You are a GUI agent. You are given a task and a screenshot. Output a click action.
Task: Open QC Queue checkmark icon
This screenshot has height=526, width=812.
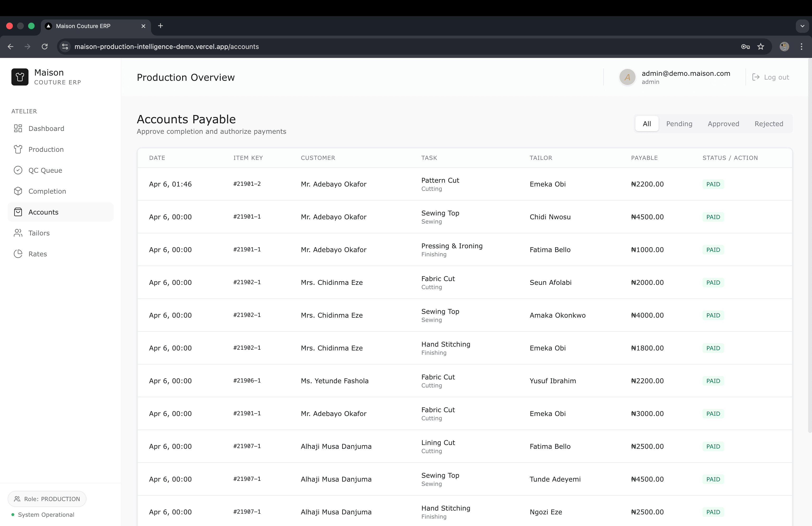tap(18, 170)
